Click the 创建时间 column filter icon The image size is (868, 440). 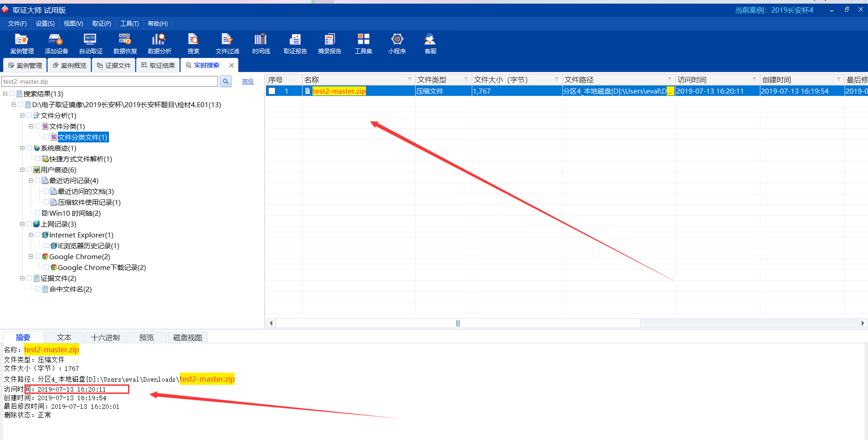coord(839,79)
